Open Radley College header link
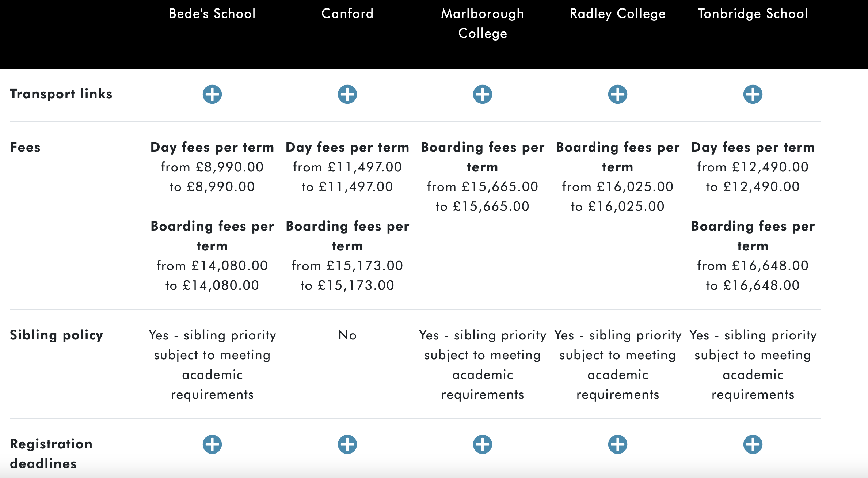 618,14
